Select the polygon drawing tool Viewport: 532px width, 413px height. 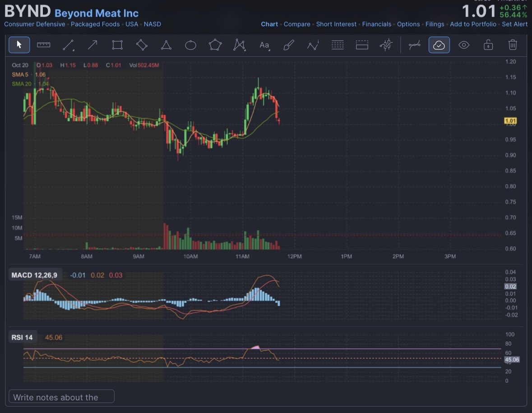[x=215, y=45]
